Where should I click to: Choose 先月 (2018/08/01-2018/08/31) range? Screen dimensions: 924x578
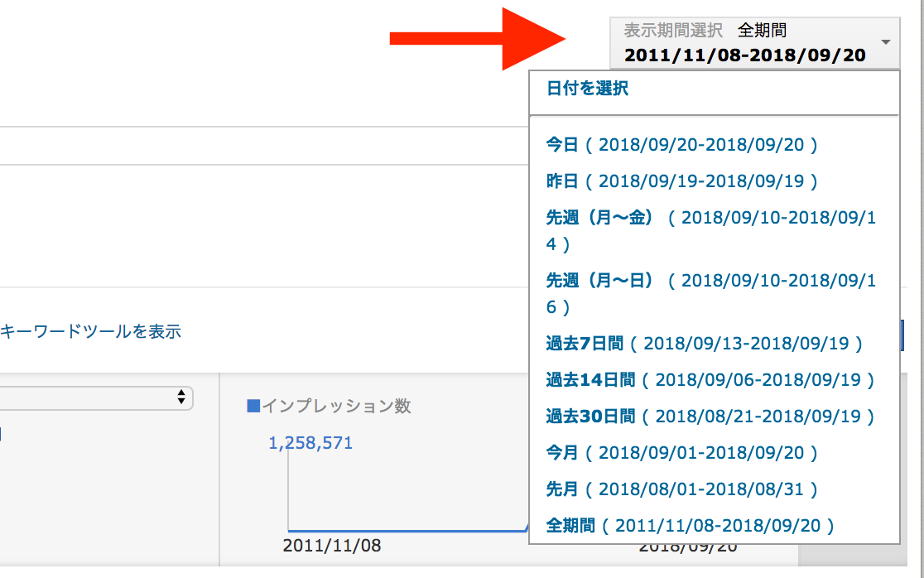(681, 489)
